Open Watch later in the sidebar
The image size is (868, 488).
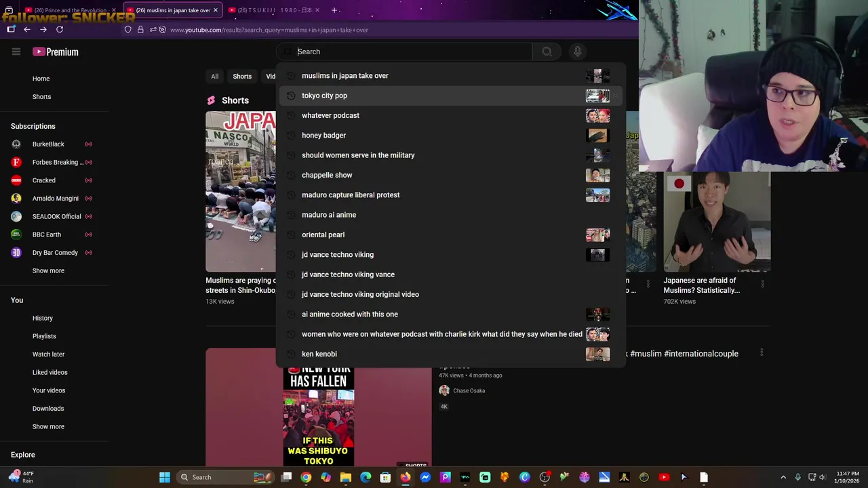click(x=48, y=354)
